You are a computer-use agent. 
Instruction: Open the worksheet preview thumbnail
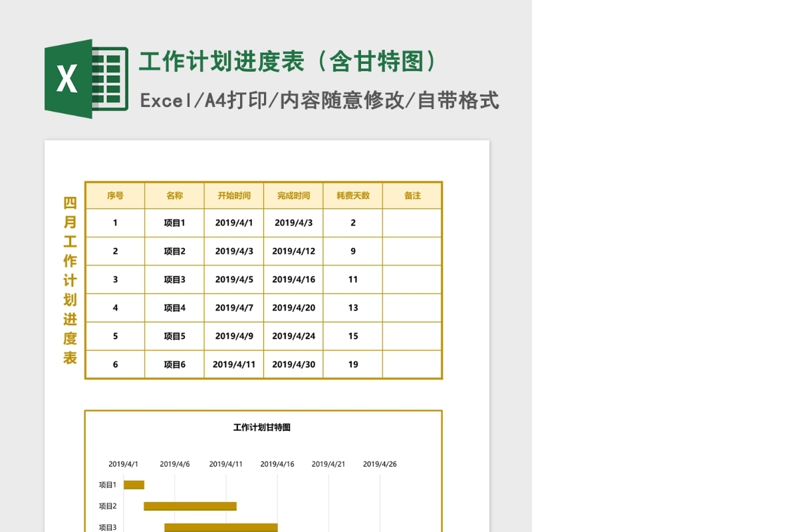click(267, 336)
